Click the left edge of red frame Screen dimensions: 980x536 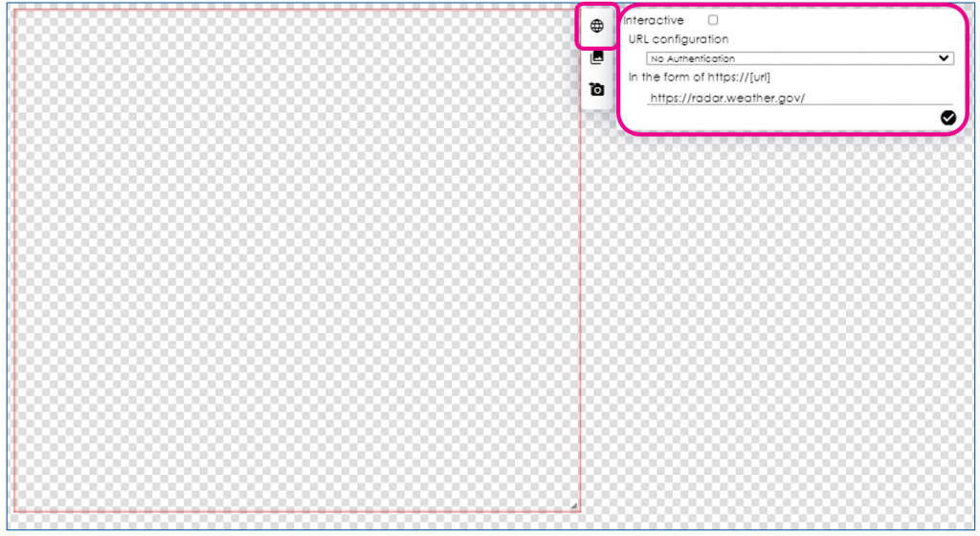(14, 261)
